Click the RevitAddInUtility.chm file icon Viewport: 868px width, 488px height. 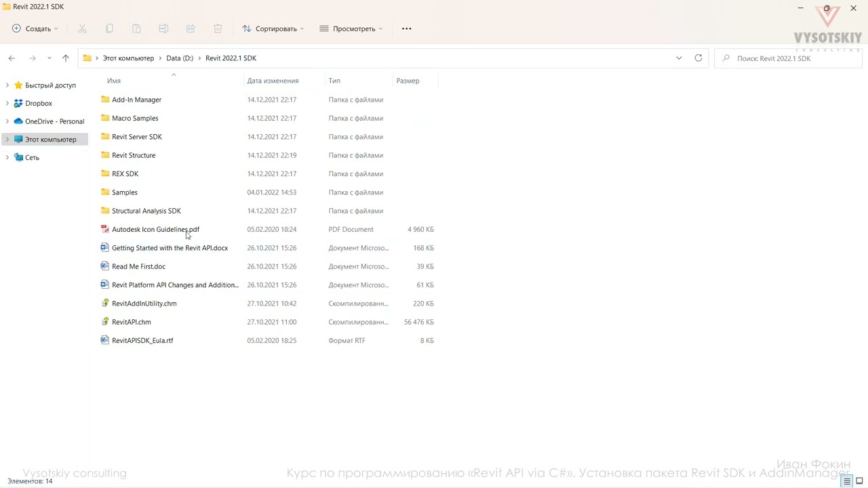(x=105, y=304)
